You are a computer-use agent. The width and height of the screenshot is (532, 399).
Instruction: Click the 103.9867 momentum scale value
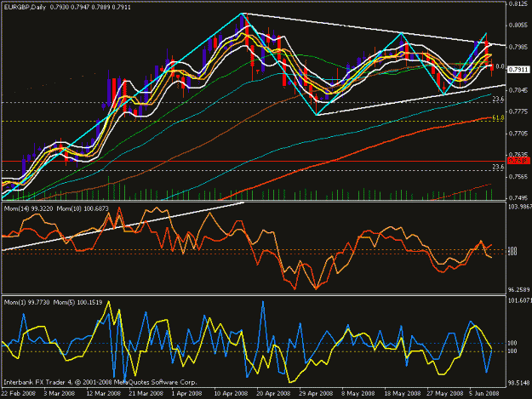520,207
